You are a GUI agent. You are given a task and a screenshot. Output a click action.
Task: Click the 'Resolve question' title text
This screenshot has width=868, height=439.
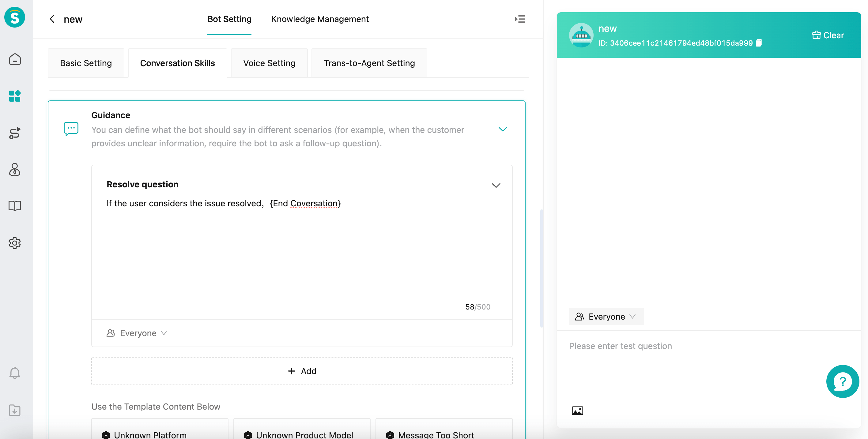142,184
